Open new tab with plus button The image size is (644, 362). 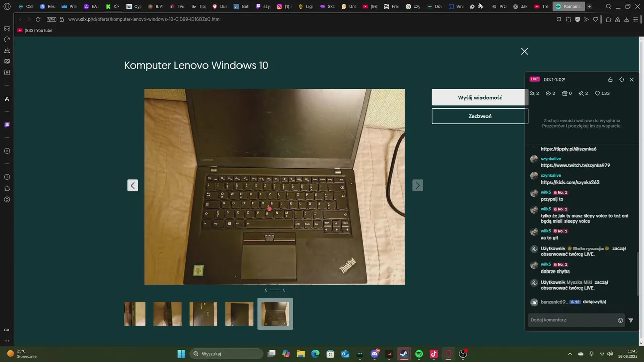pyautogui.click(x=589, y=7)
